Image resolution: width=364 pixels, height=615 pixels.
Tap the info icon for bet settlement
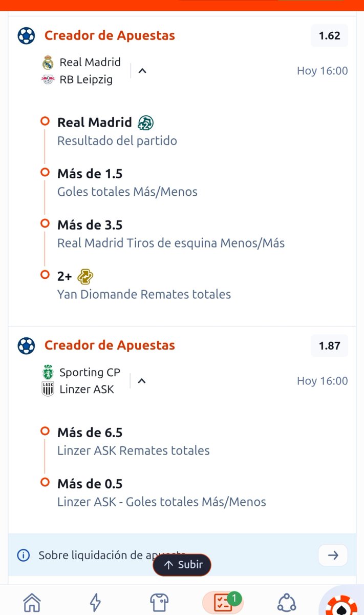pos(23,555)
